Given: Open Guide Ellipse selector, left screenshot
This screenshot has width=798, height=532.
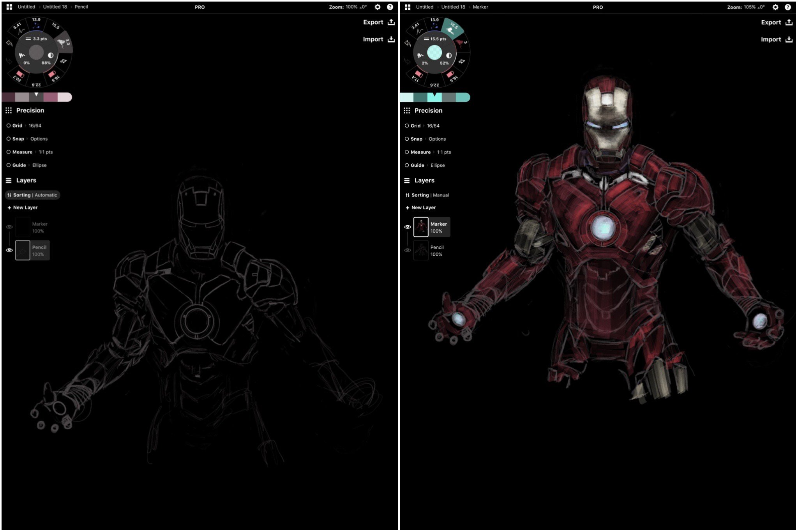Looking at the screenshot, I should (39, 165).
